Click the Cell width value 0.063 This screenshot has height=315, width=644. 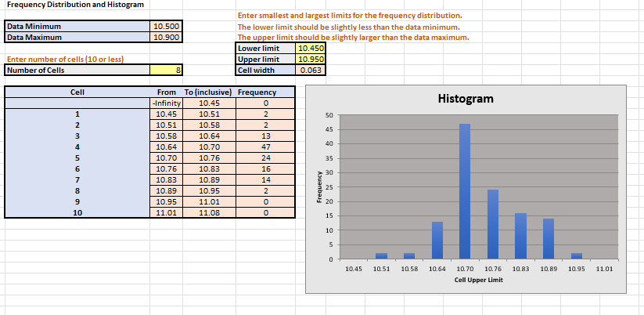pyautogui.click(x=311, y=70)
